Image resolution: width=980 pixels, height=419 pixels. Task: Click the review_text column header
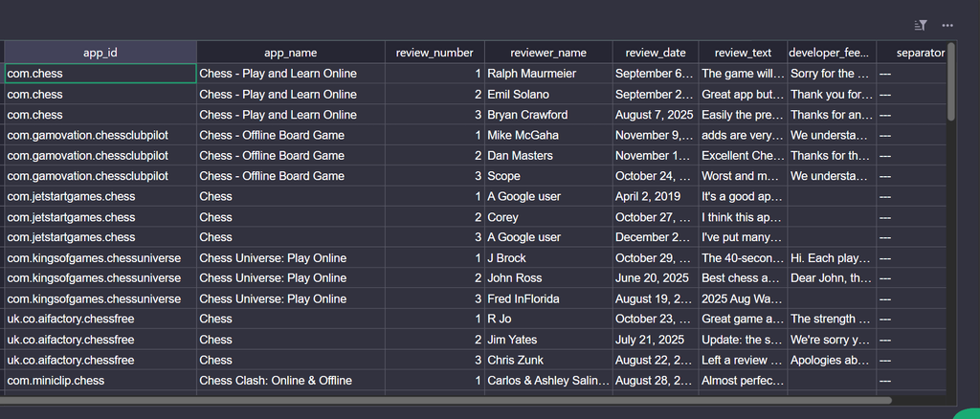click(x=743, y=53)
